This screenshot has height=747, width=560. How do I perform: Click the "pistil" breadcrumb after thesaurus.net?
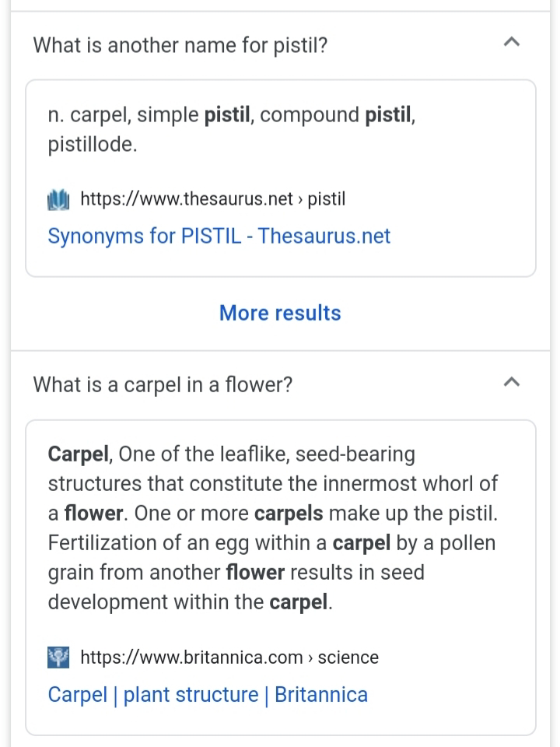tap(327, 199)
